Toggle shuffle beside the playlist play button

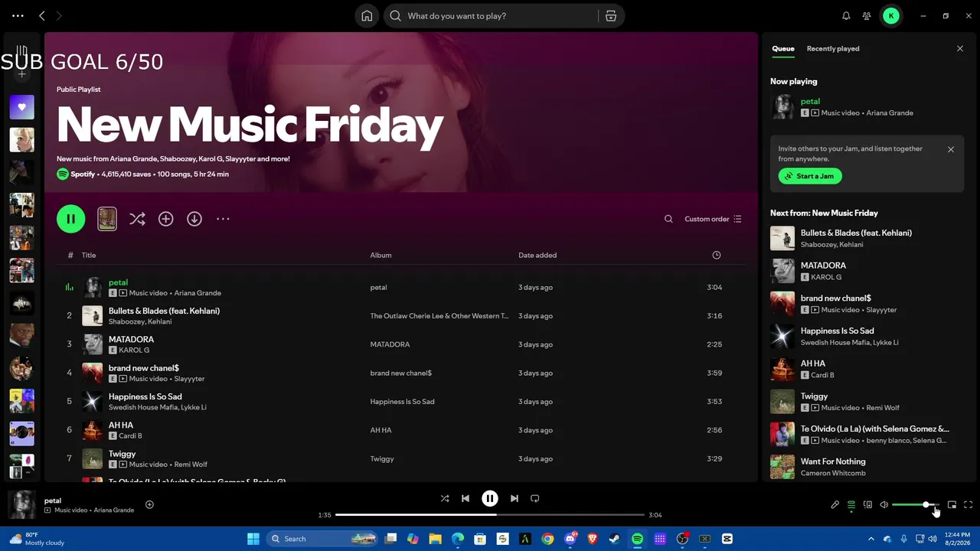(137, 219)
